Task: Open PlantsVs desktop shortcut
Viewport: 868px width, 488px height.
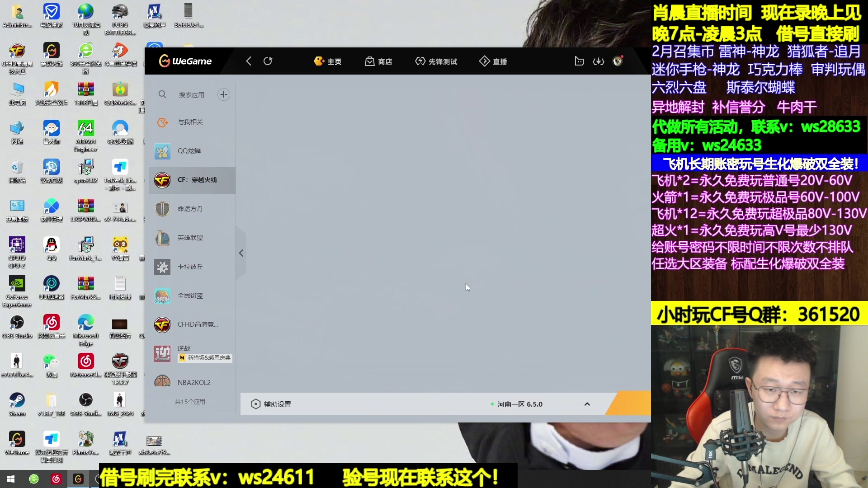Action: click(86, 443)
